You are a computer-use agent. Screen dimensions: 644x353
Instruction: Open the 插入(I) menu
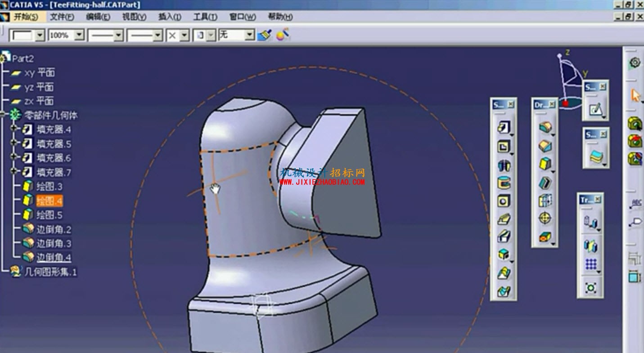170,17
